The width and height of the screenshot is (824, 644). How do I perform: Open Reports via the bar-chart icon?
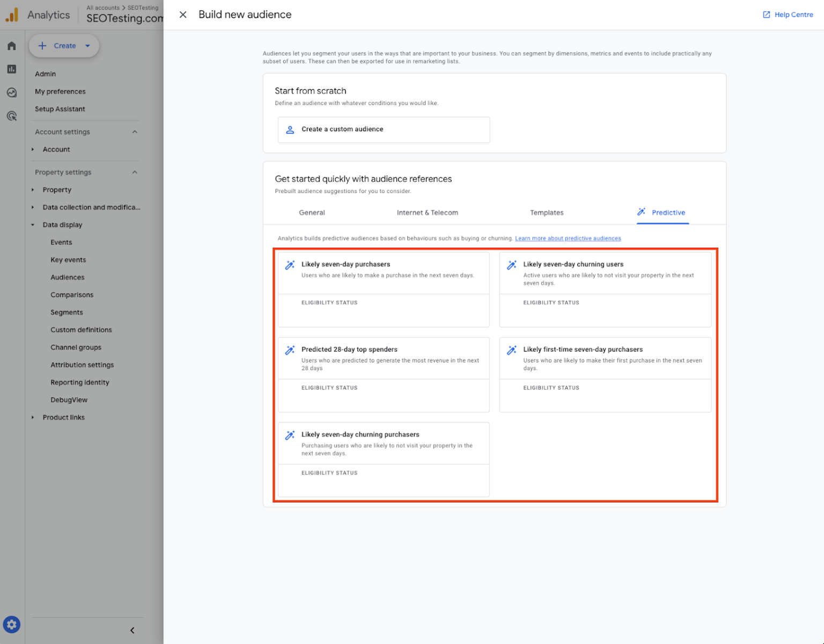[11, 69]
